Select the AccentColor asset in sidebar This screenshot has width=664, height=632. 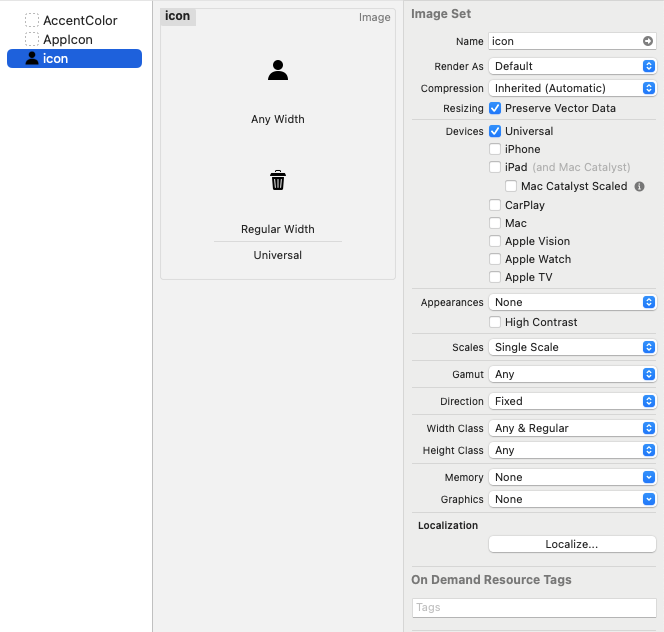[x=79, y=20]
